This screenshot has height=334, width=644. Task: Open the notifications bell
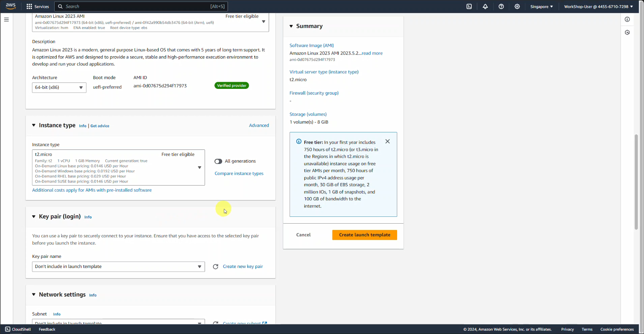coord(485,6)
